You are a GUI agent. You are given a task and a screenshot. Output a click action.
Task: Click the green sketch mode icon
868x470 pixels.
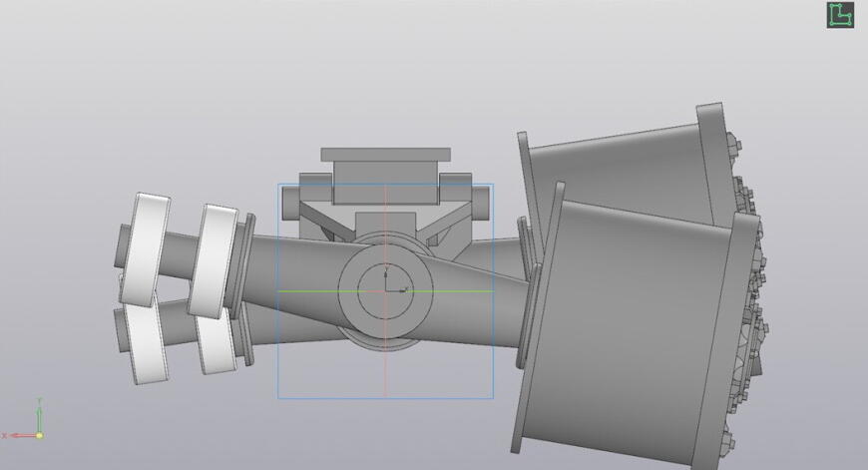840,15
